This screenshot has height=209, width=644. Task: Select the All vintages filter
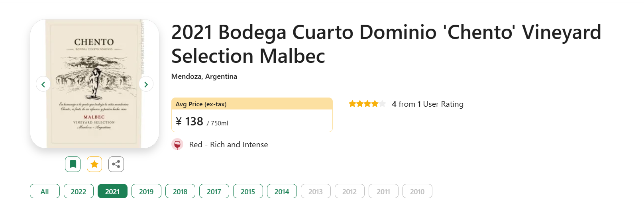point(45,191)
